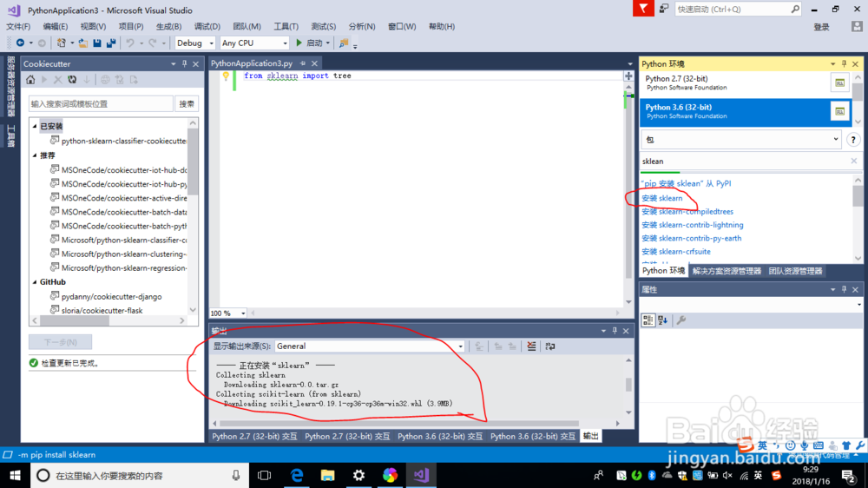Open File Explorer from the taskbar
This screenshot has width=868, height=488.
(328, 475)
